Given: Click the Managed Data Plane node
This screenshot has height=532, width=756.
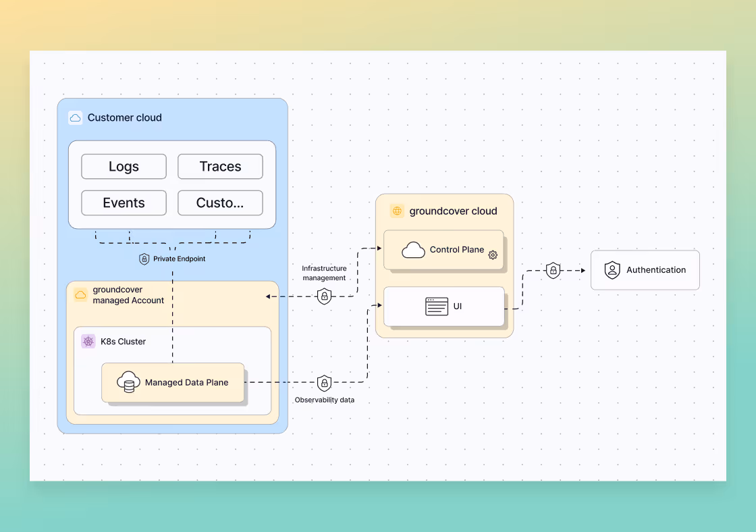Looking at the screenshot, I should tap(173, 383).
